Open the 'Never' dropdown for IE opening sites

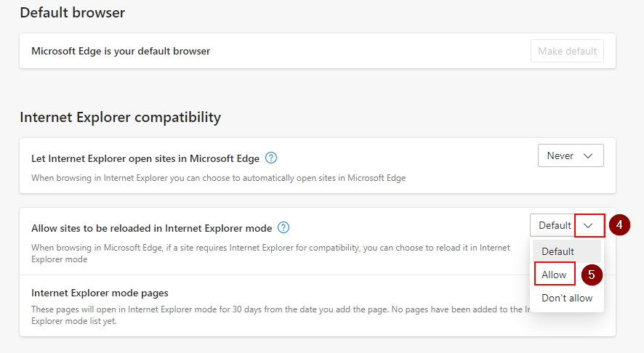pos(571,155)
